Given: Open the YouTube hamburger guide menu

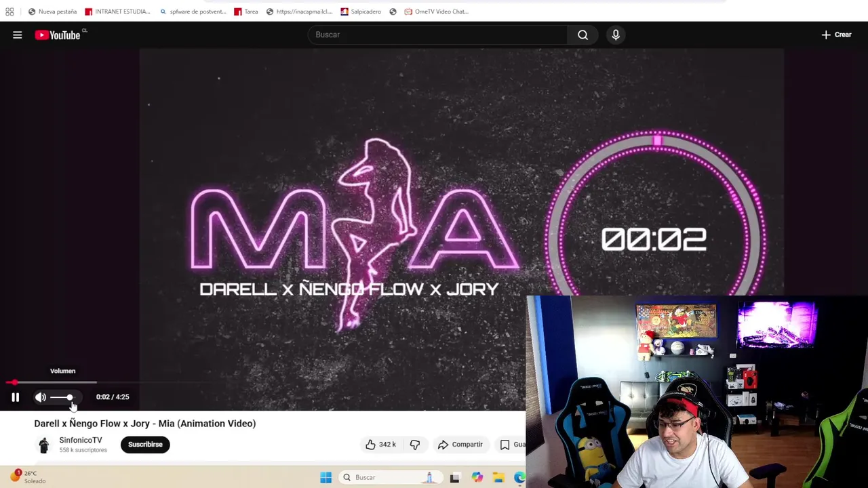Looking at the screenshot, I should [18, 35].
